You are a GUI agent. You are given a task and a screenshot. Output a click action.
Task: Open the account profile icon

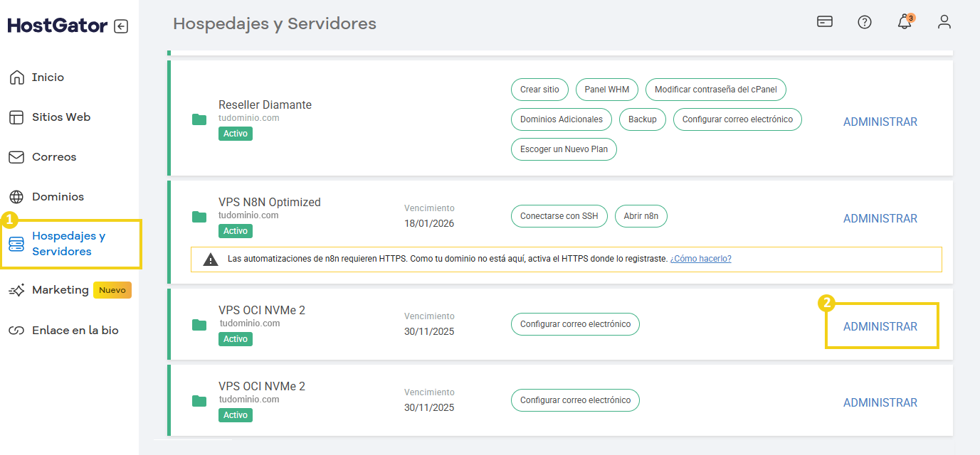(944, 22)
